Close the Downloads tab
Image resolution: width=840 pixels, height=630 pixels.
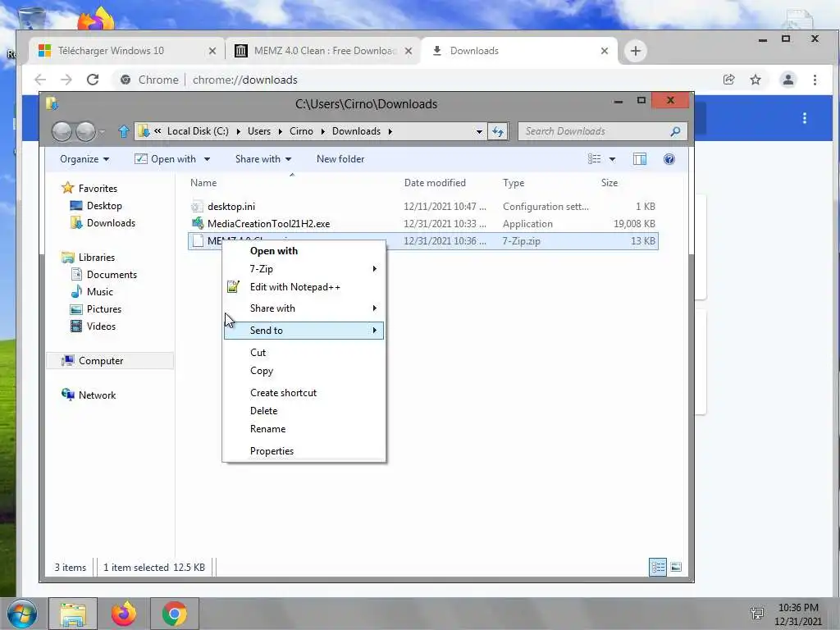pos(605,51)
